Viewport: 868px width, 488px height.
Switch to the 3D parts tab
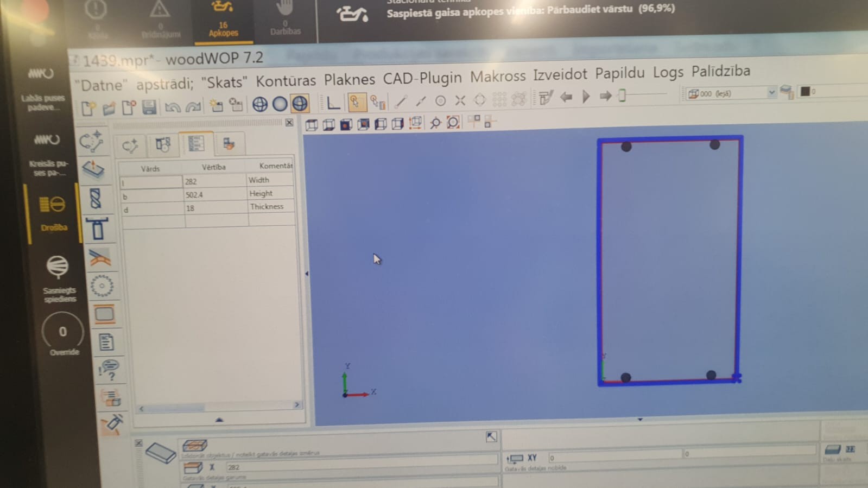(x=229, y=143)
